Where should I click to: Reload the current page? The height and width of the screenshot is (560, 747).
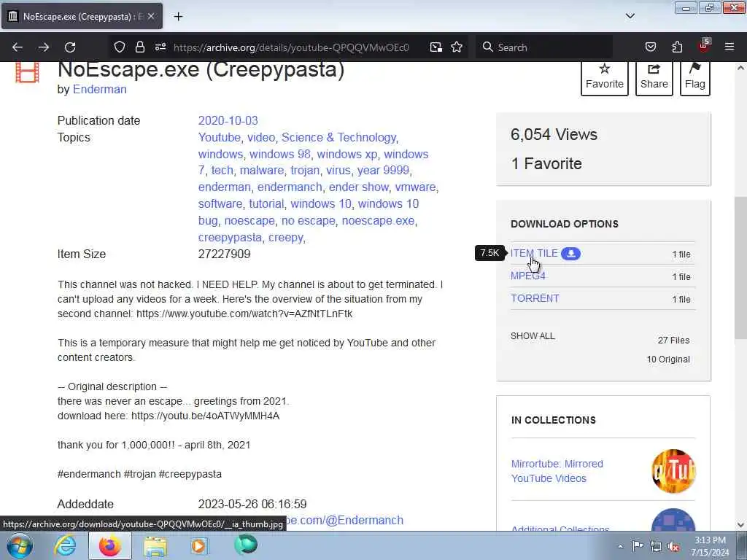pyautogui.click(x=70, y=47)
